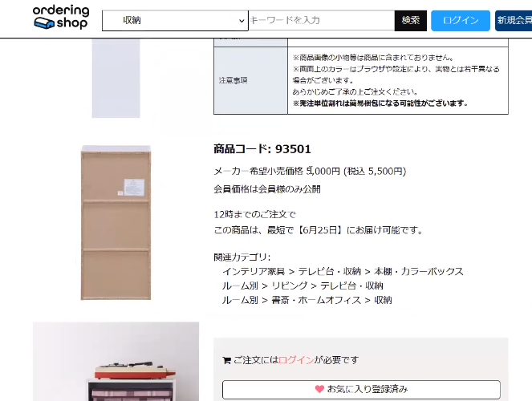Click the first ルーム別 breadcrumb link
Viewport: 532px width, 401px height.
[240, 286]
